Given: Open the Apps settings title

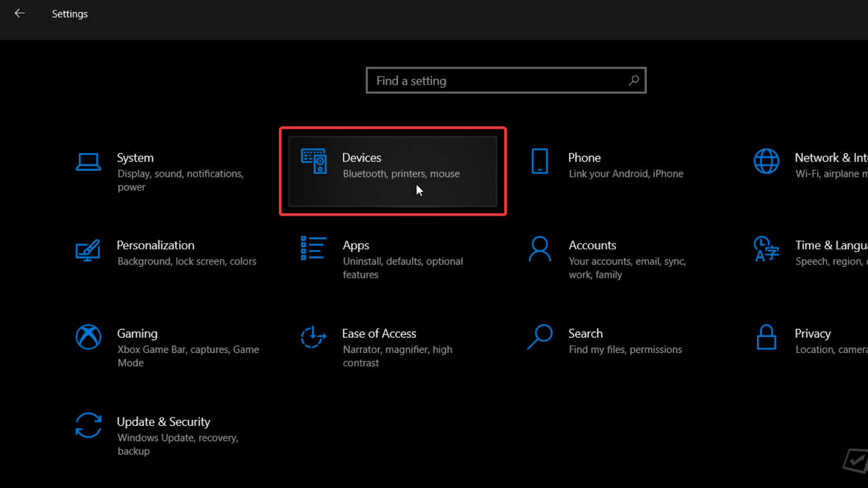Looking at the screenshot, I should click(356, 246).
